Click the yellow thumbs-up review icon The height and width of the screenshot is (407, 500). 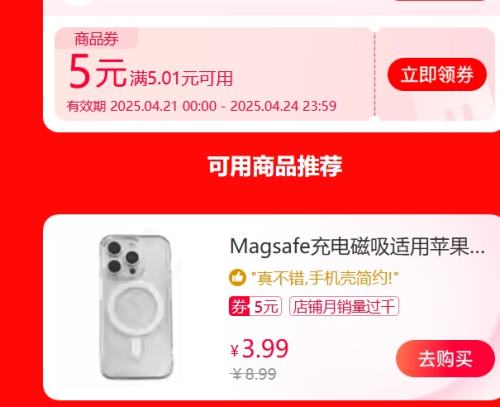[x=237, y=278]
